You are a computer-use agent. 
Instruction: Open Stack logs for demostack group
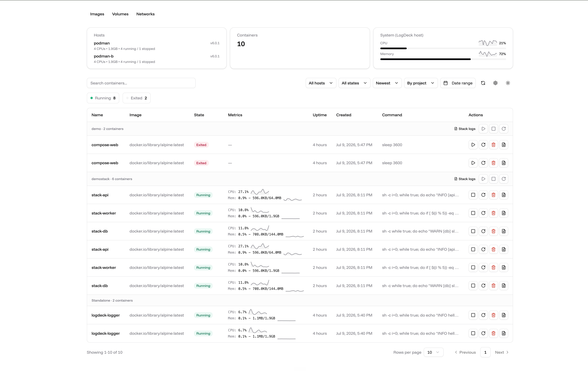(465, 179)
